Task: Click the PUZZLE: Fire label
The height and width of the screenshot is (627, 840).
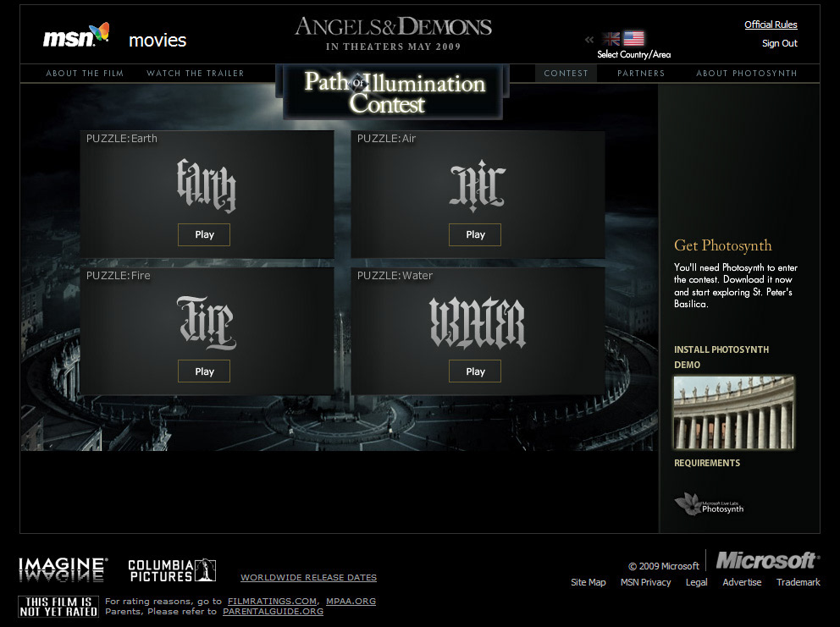Action: point(118,276)
